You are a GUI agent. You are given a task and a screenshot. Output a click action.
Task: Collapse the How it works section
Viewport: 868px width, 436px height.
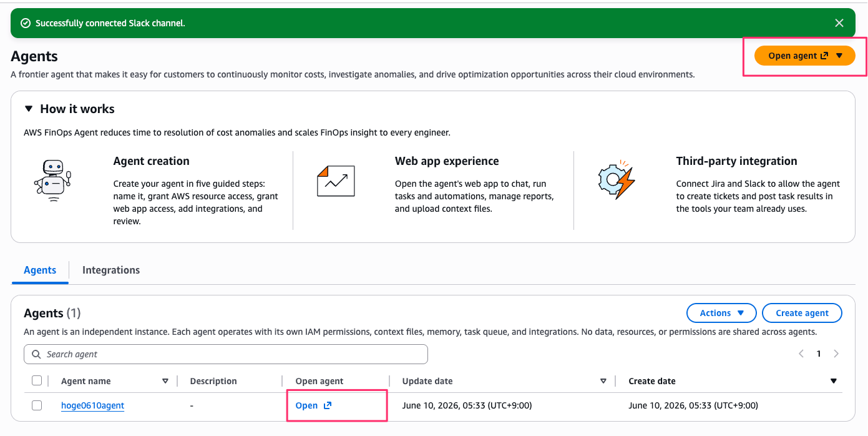(x=28, y=109)
